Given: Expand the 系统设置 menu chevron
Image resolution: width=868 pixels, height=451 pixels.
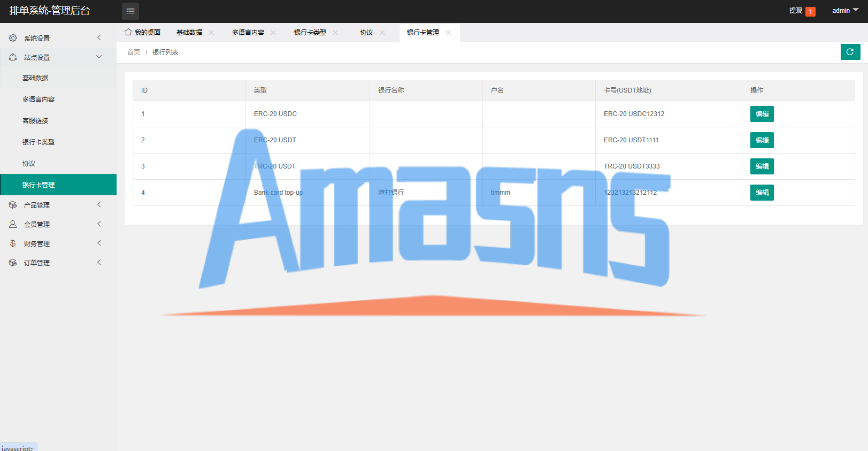Looking at the screenshot, I should [x=99, y=37].
